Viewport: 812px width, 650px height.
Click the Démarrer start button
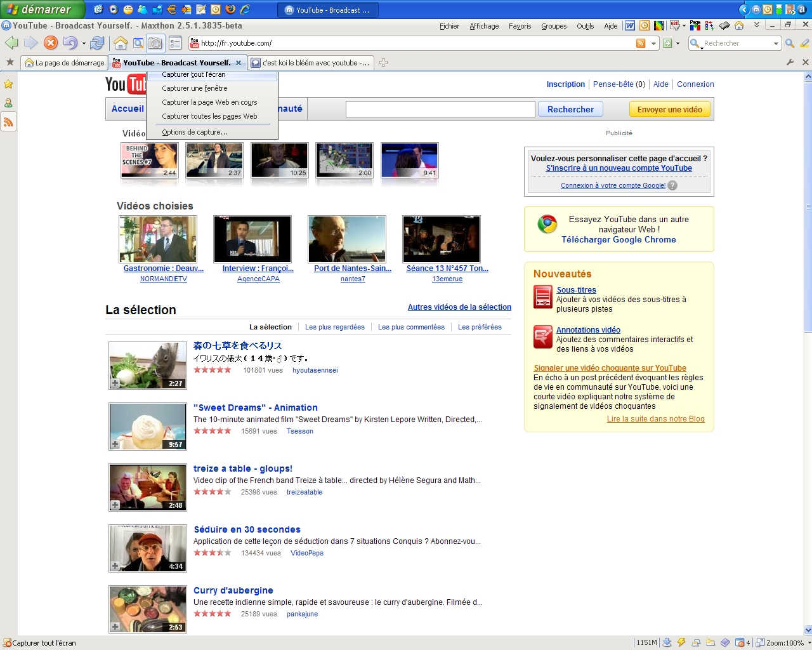click(42, 10)
